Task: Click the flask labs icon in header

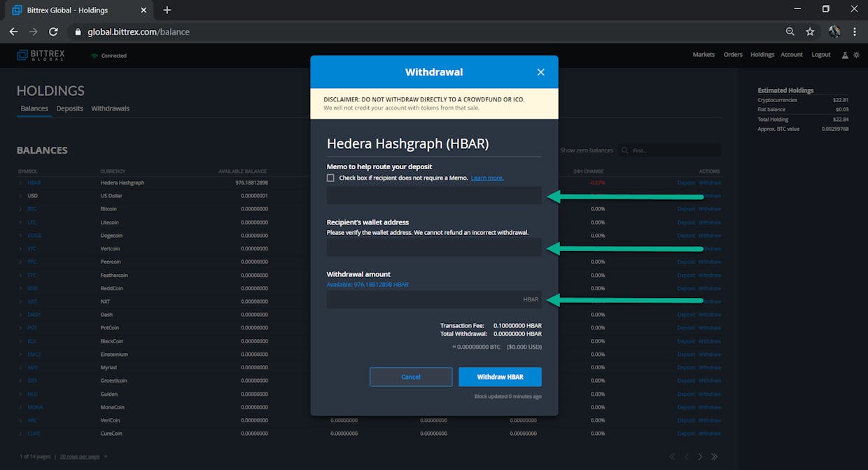Action: coord(844,55)
